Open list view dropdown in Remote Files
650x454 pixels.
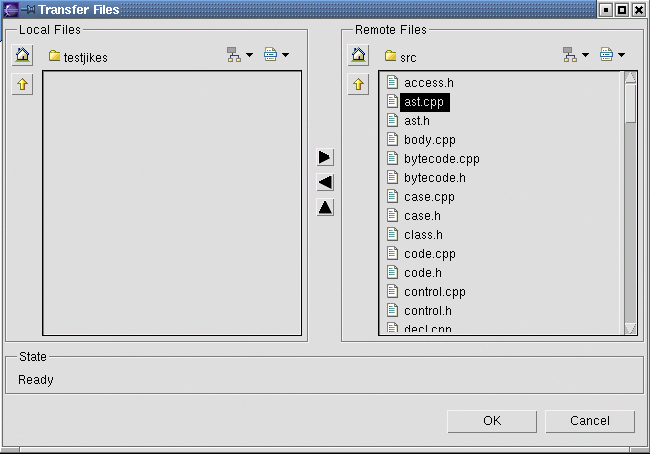click(612, 55)
